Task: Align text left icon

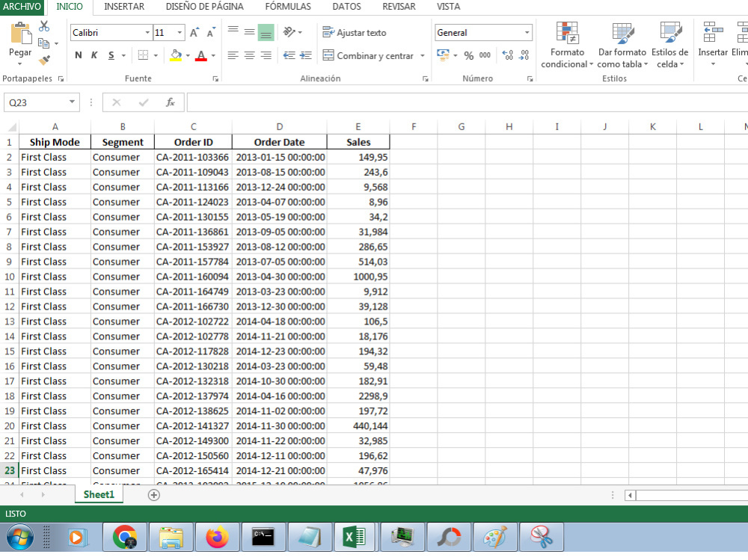Action: tap(233, 55)
